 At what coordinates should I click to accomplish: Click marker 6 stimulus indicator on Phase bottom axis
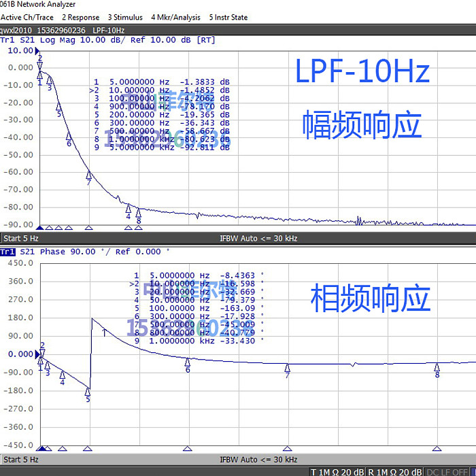(x=187, y=448)
